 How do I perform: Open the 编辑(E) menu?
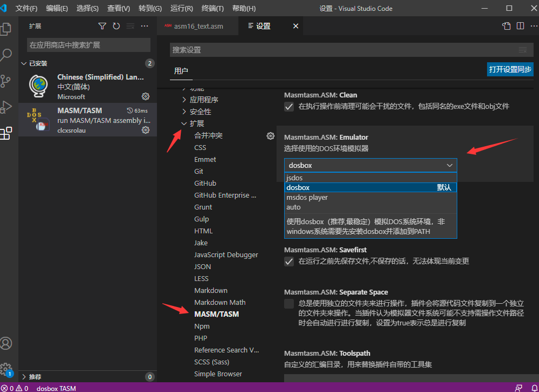point(57,8)
